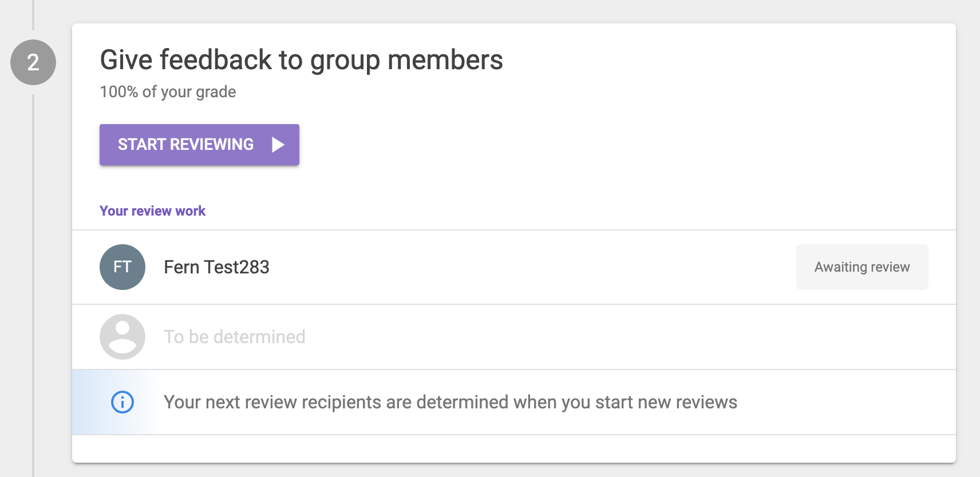Click the word members in the heading
Image resolution: width=980 pixels, height=477 pixels.
point(445,60)
